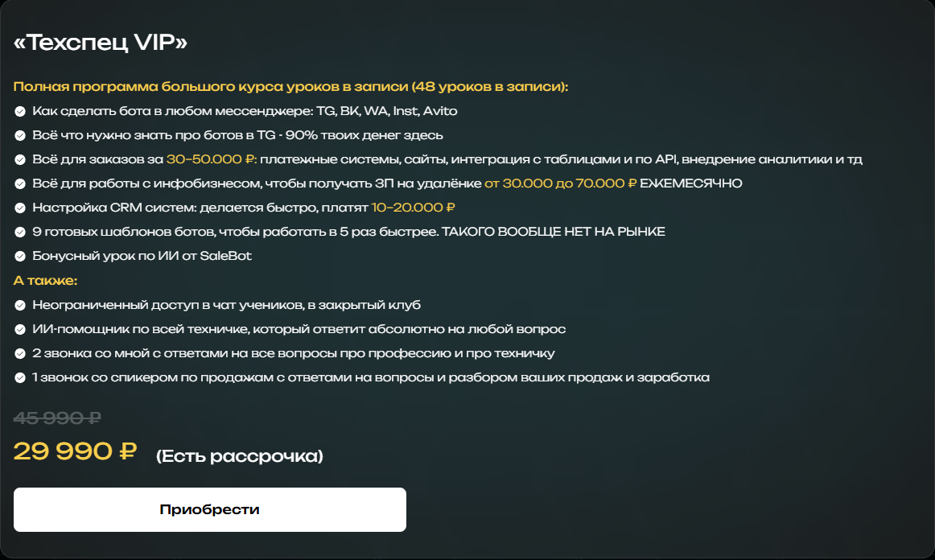Click checkmark next to infobusiness line
The width and height of the screenshot is (935, 560).
pyautogui.click(x=20, y=183)
